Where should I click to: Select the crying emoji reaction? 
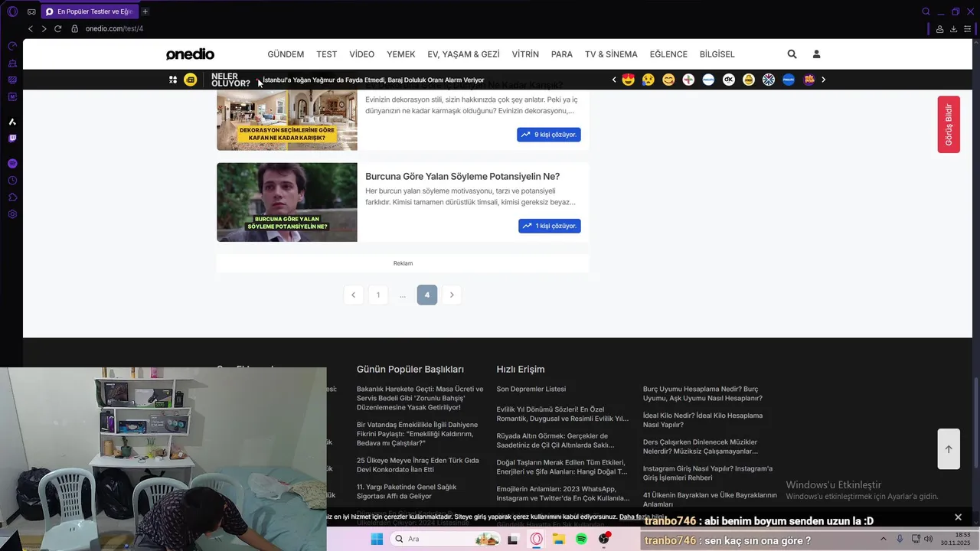(x=648, y=80)
